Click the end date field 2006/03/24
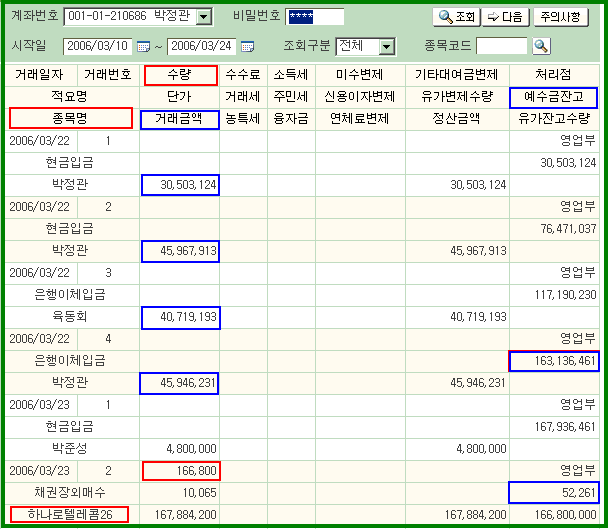This screenshot has height=529, width=609. click(x=202, y=47)
